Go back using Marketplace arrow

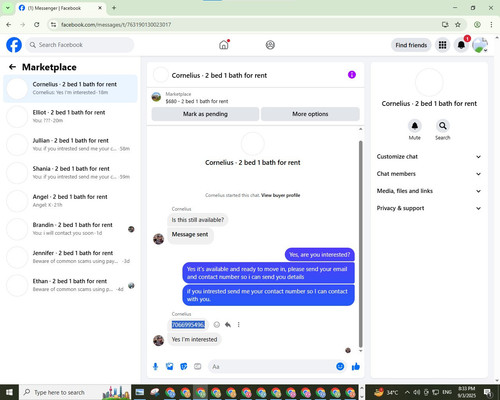pos(12,67)
